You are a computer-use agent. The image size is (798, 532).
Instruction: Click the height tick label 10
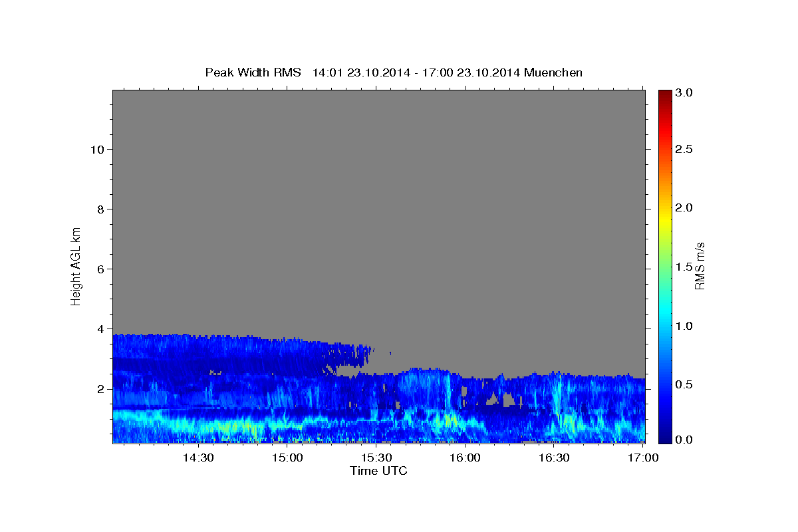tap(96, 149)
